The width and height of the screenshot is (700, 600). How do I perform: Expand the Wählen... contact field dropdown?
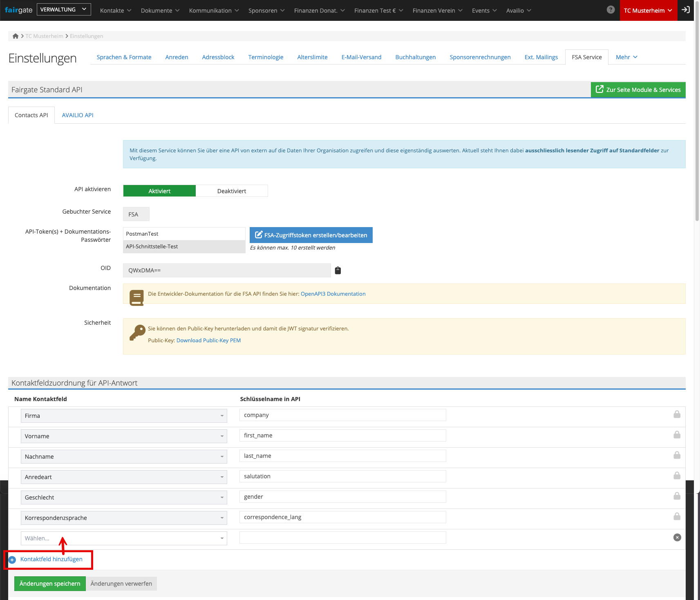point(124,538)
